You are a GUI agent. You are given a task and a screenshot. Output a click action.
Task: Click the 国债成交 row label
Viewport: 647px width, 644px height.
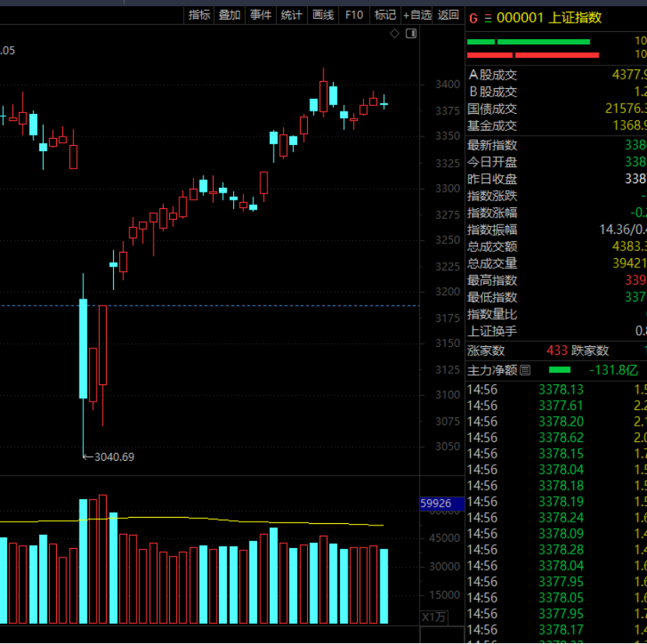(492, 108)
